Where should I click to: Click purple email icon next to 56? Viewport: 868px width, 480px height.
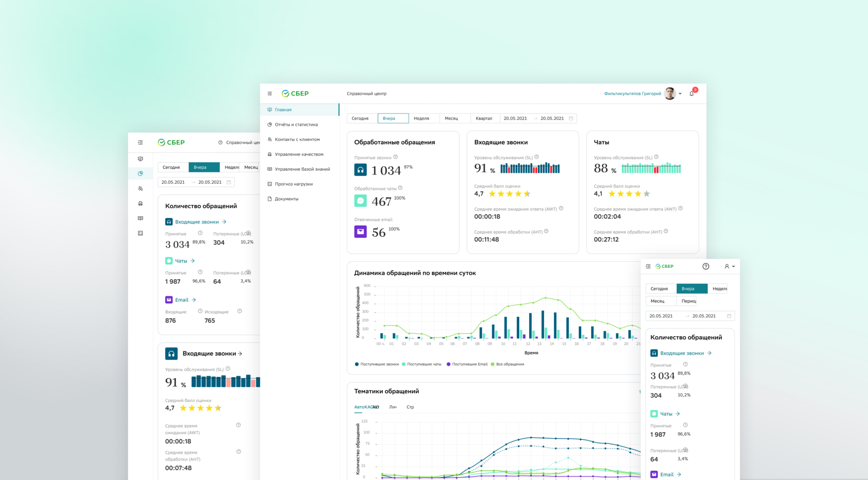pos(361,232)
